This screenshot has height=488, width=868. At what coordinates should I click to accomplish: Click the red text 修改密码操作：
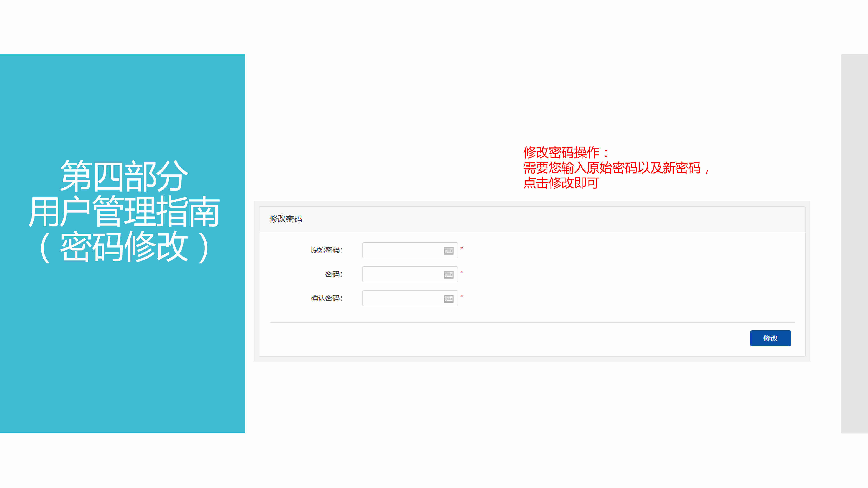coord(566,152)
